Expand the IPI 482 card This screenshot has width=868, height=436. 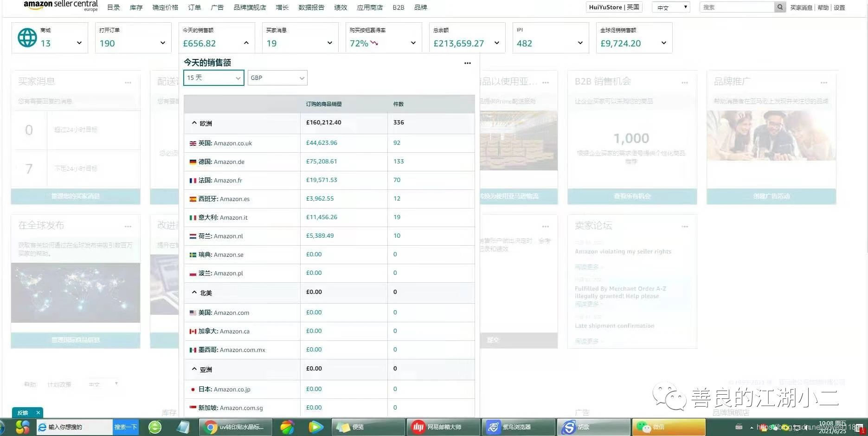580,43
